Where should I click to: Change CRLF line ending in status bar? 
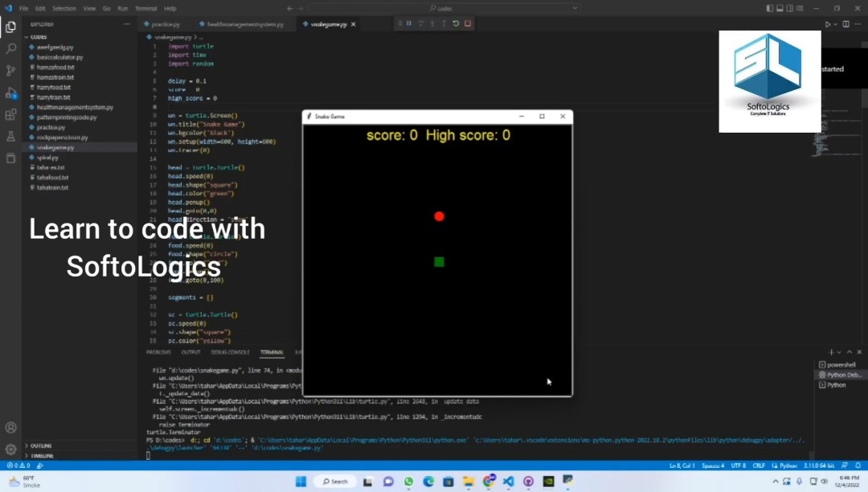coord(759,465)
